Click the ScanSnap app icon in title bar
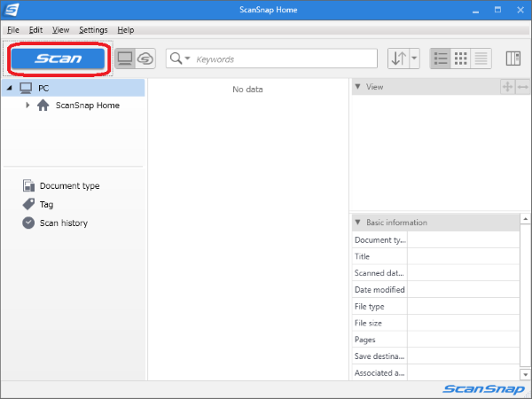The height and width of the screenshot is (399, 532). (11, 10)
